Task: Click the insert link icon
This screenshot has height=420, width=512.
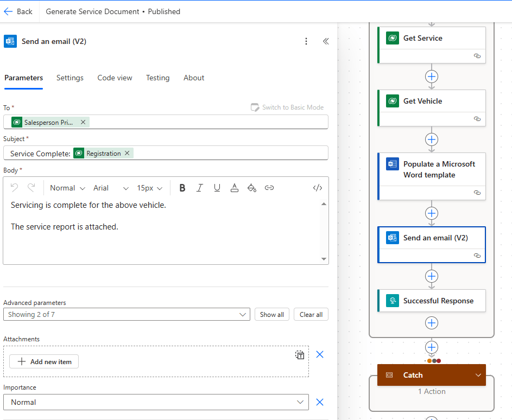Action: click(269, 188)
